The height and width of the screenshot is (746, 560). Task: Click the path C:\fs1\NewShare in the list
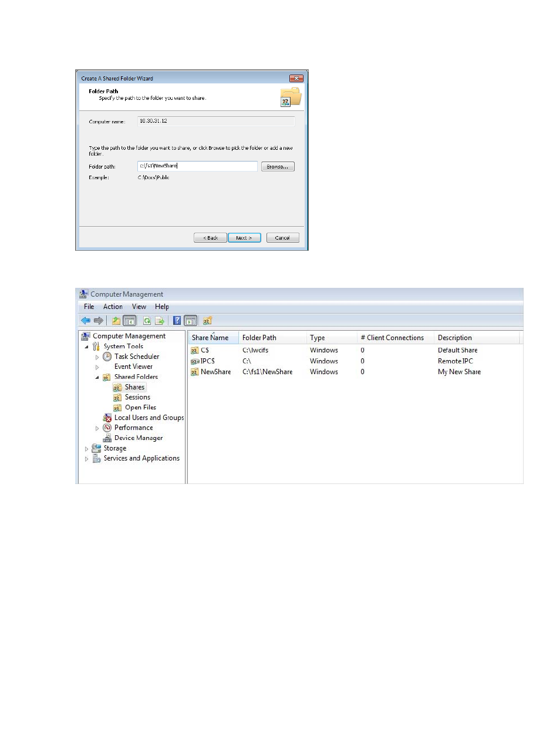(x=267, y=372)
